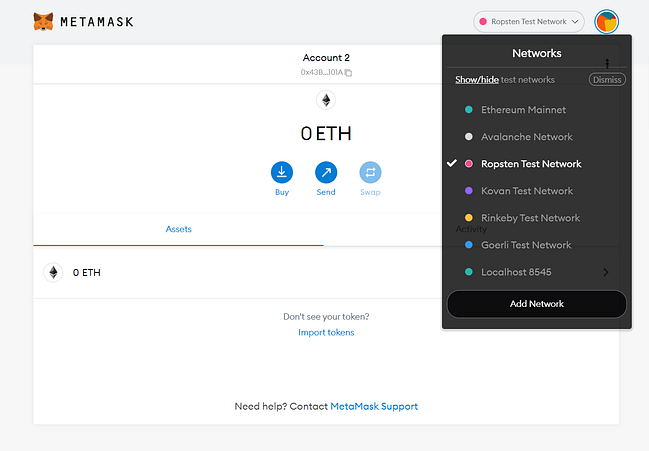Switch to Kovan Test Network
The height and width of the screenshot is (451, 649).
(537, 191)
